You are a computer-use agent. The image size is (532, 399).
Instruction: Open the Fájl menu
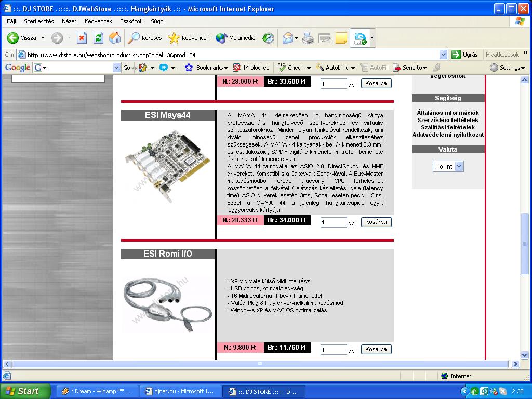tap(11, 21)
